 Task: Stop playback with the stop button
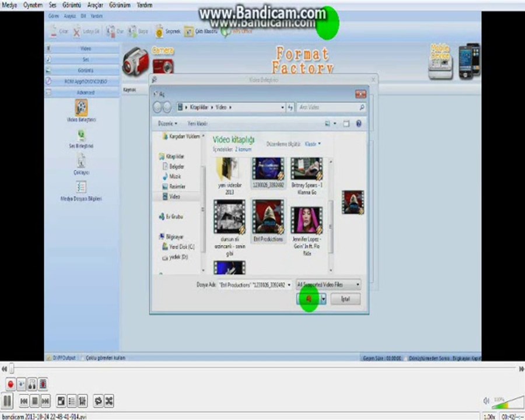tap(34, 401)
